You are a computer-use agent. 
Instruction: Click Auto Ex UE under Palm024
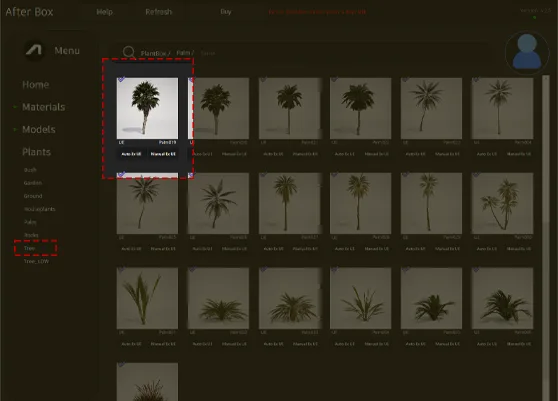point(486,154)
